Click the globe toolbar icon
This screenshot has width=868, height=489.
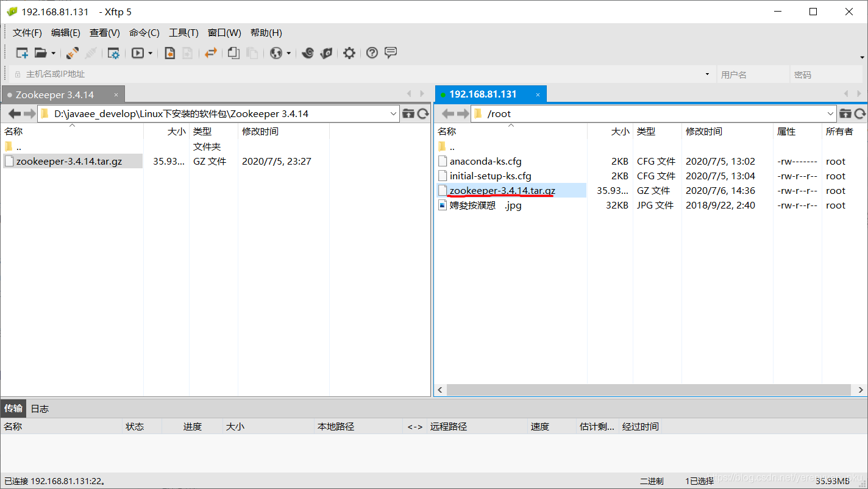point(276,53)
